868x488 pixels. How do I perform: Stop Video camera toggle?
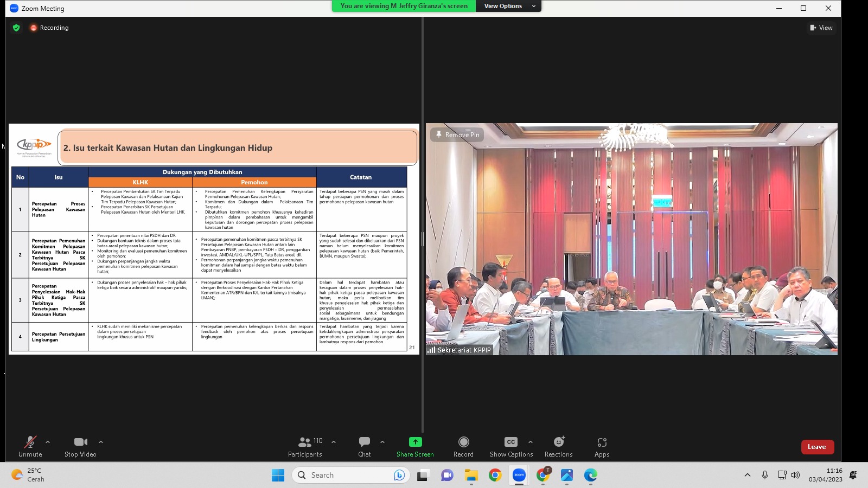[x=80, y=447]
